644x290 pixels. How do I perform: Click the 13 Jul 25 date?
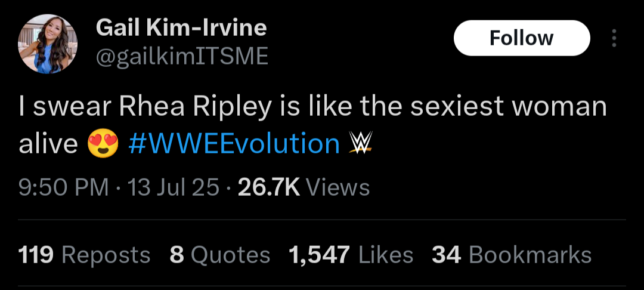click(174, 187)
